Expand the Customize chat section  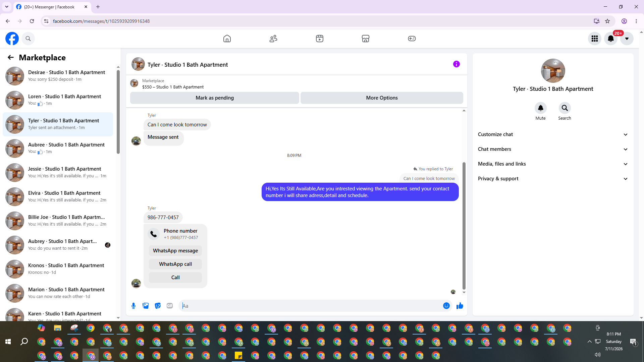[x=553, y=134]
